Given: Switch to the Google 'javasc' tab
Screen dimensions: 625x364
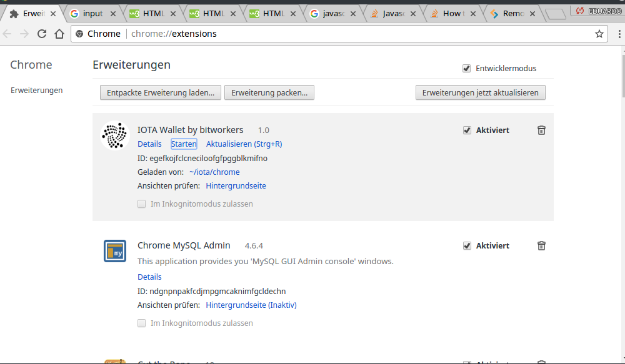Looking at the screenshot, I should [333, 14].
